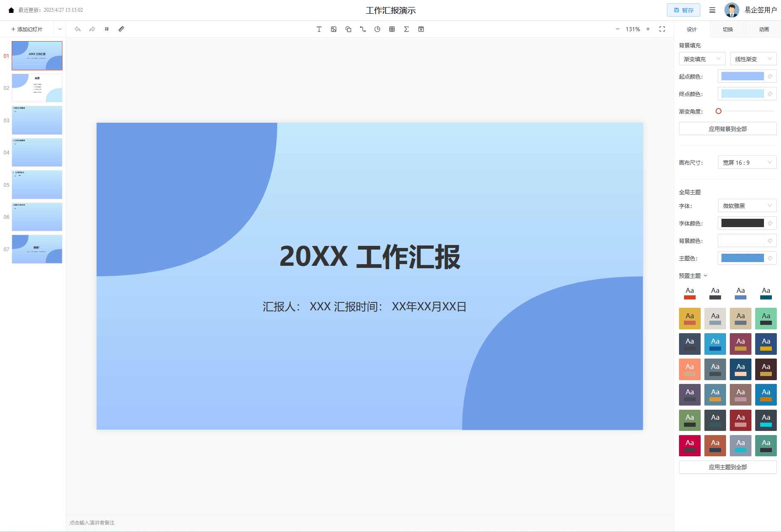Click the 应用背景到全部 button
Image resolution: width=781 pixels, height=532 pixels.
click(727, 129)
